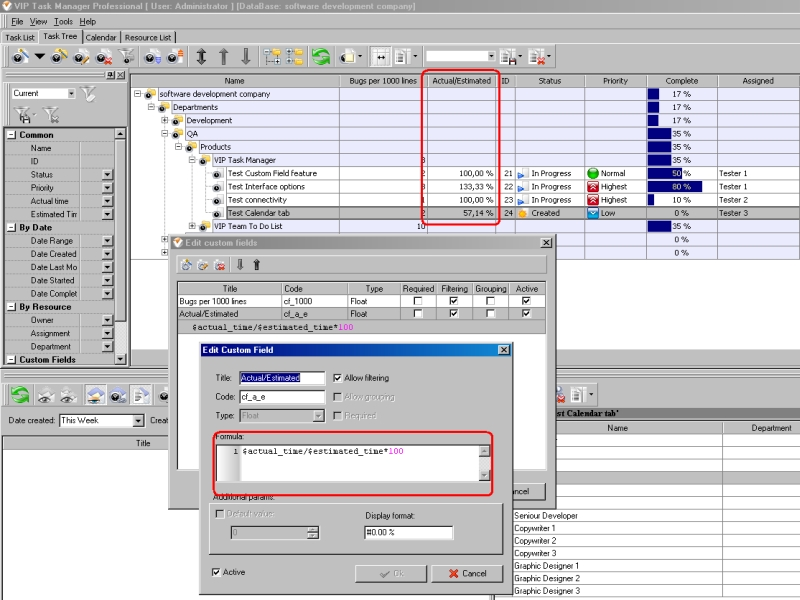Toggle Filtering checkbox for Actual/Estimated row
Viewport: 800px width, 600px height.
[x=454, y=314]
